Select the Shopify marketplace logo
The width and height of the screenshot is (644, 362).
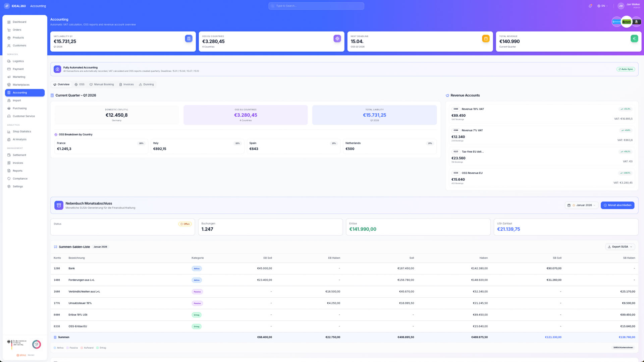627,22
